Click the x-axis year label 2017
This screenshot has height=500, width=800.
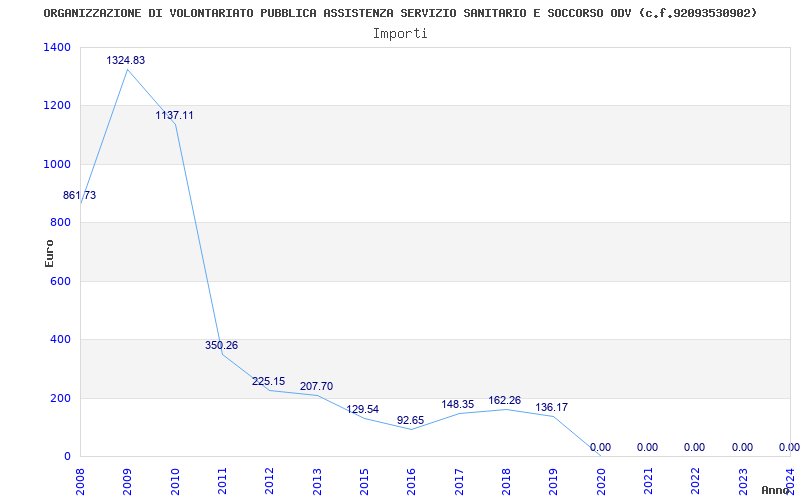coord(459,482)
